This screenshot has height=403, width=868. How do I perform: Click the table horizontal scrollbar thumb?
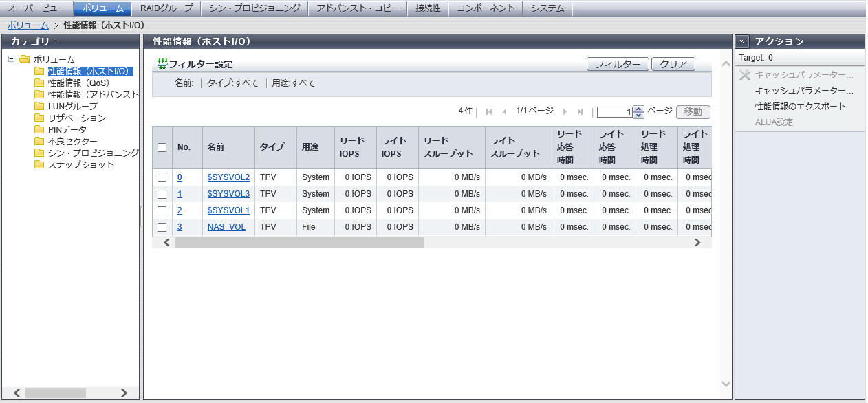coord(299,242)
